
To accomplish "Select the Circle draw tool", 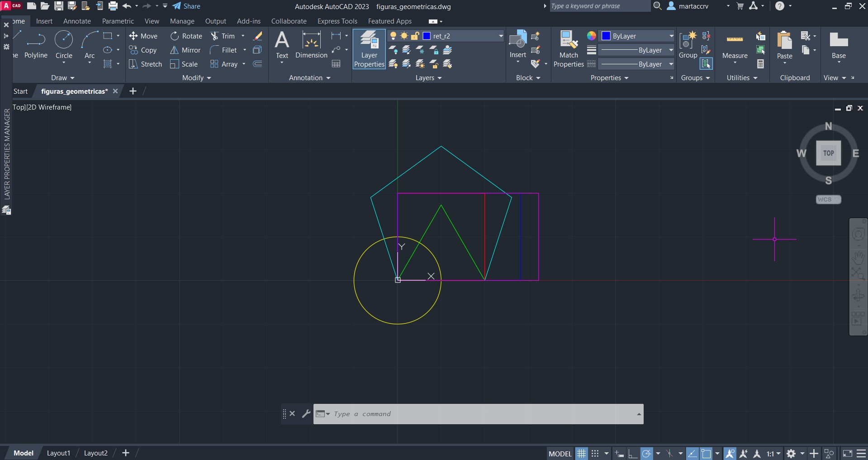I will [x=64, y=44].
